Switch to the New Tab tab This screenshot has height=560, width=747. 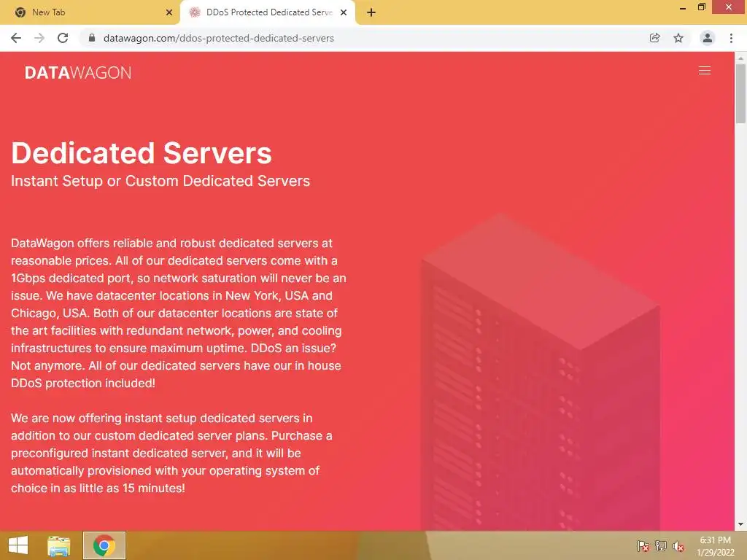click(90, 12)
